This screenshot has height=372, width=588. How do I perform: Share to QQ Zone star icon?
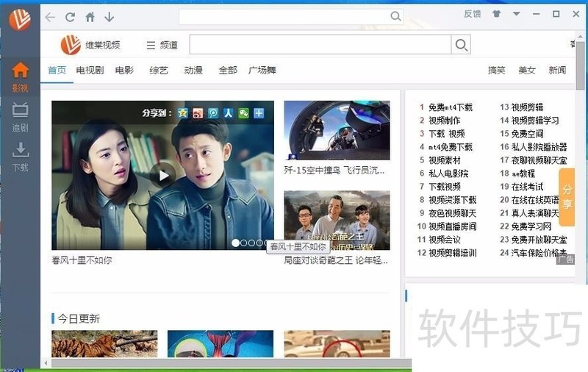[182, 113]
